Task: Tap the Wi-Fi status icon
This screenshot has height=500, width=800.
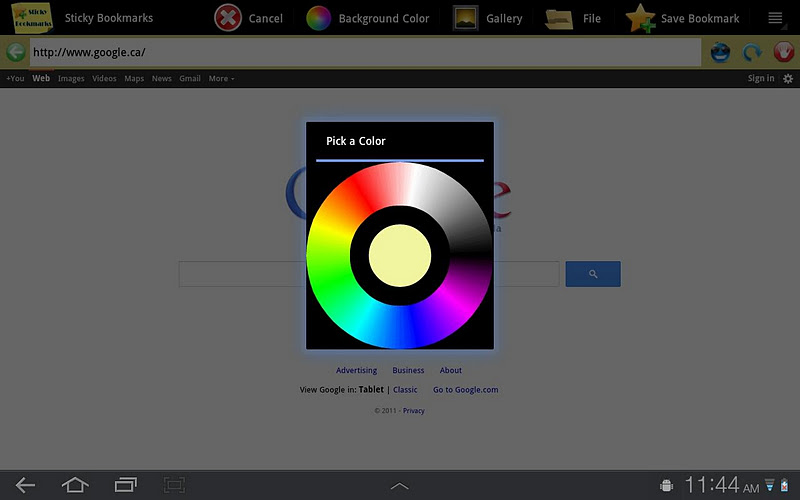Action: click(x=770, y=485)
